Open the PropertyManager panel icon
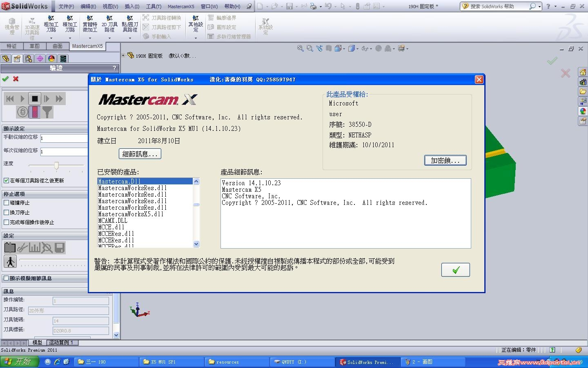Screen dimensions: 588x368 pos(17,58)
